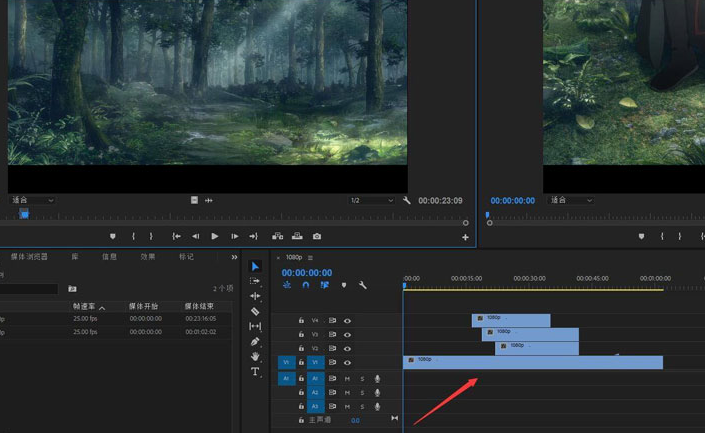Toggle V2 track visibility eye
The height and width of the screenshot is (433, 705).
pos(347,349)
